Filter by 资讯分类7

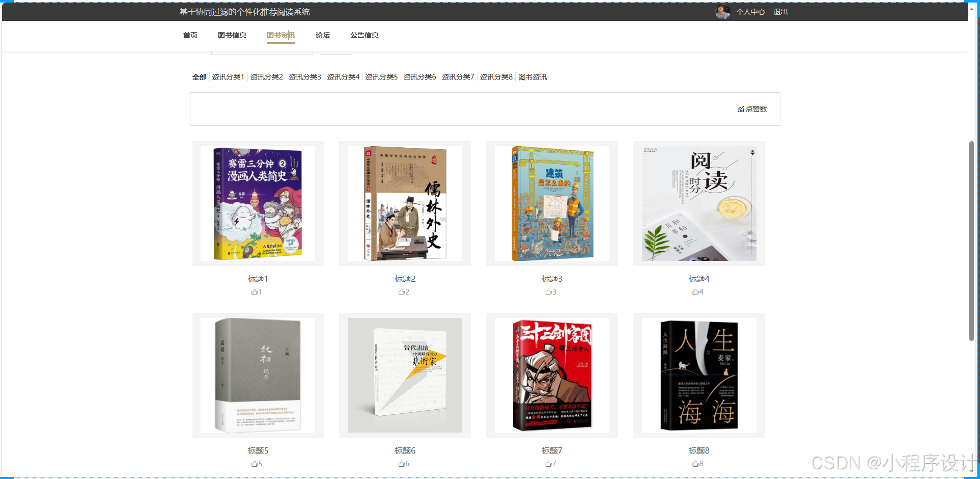pos(458,77)
